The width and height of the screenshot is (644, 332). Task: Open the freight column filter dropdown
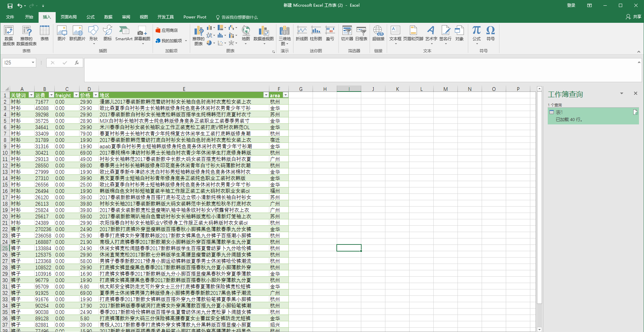[76, 95]
